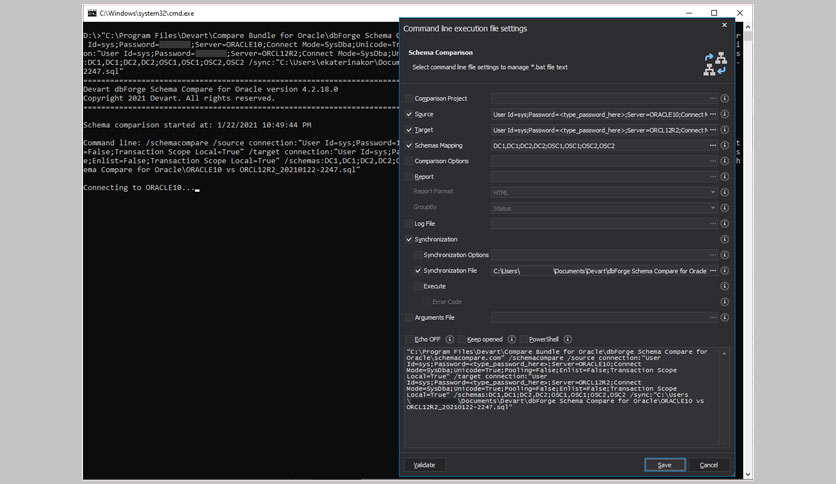The height and width of the screenshot is (484, 836).
Task: Click cmd window scrollbar up arrow
Action: 747,27
